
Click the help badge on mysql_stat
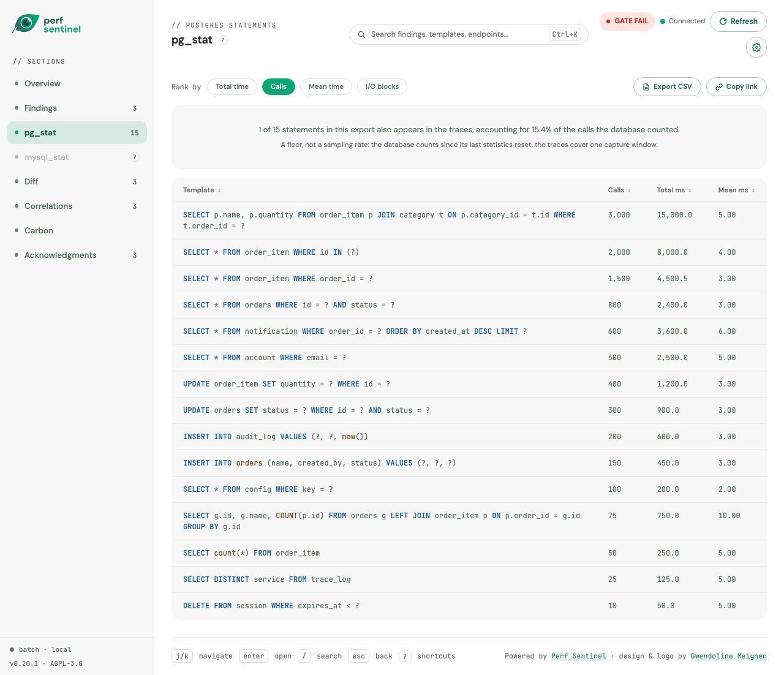[135, 157]
